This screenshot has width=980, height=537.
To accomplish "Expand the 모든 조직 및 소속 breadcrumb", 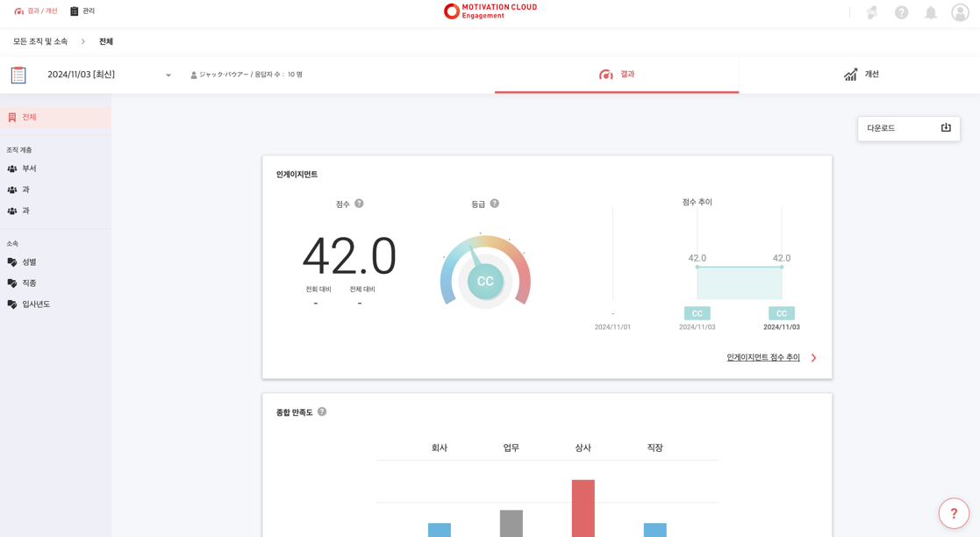I will (x=40, y=41).
